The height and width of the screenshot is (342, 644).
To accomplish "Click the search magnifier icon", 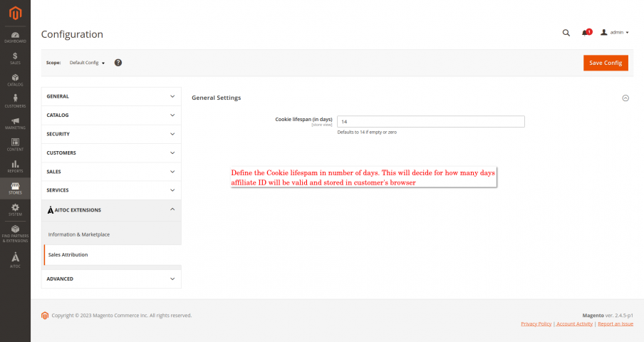I will point(566,33).
